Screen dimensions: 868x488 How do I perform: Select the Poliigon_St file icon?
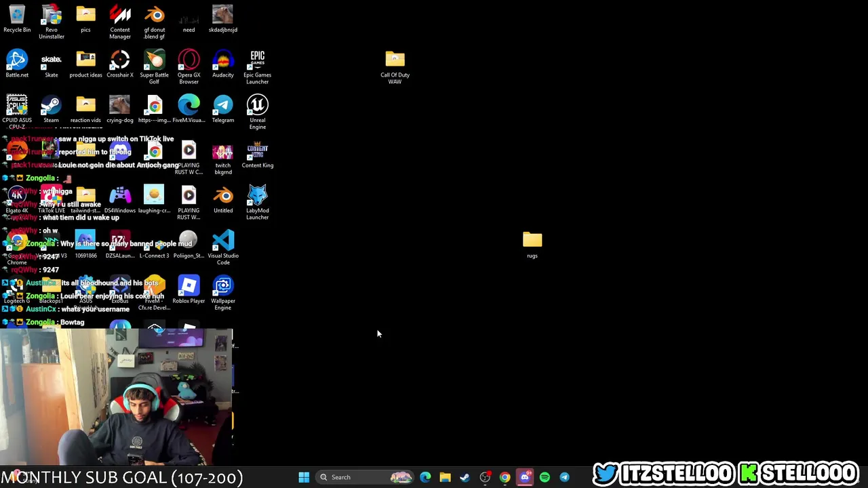189,245
